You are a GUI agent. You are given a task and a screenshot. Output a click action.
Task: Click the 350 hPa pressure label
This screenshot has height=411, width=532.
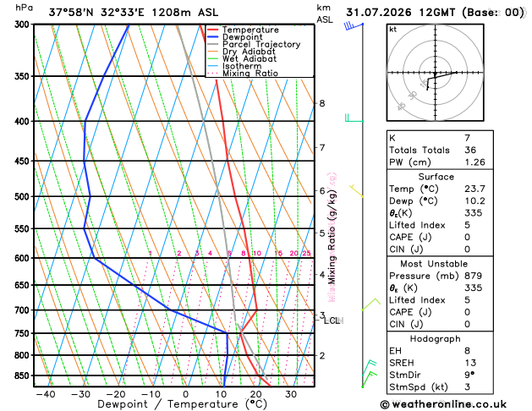click(24, 76)
